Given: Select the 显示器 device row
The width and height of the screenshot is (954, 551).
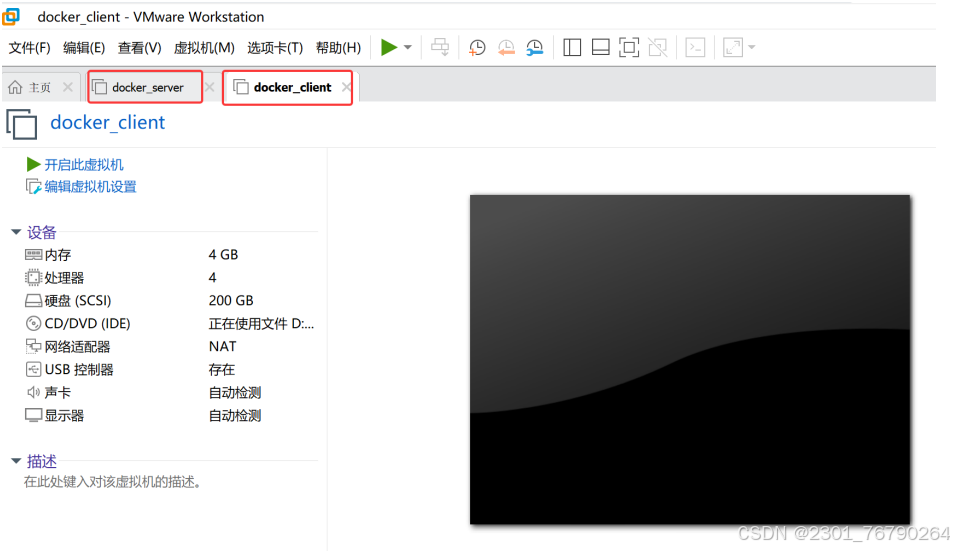Looking at the screenshot, I should (169, 416).
